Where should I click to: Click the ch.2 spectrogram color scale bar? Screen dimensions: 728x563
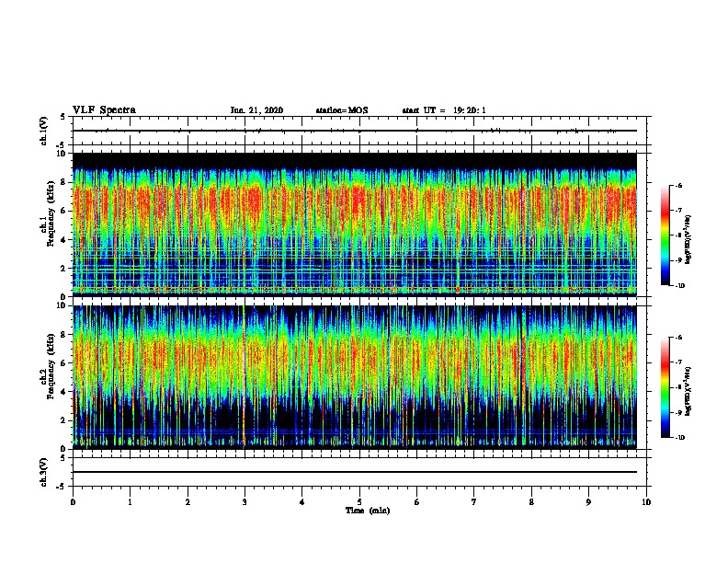[665, 387]
